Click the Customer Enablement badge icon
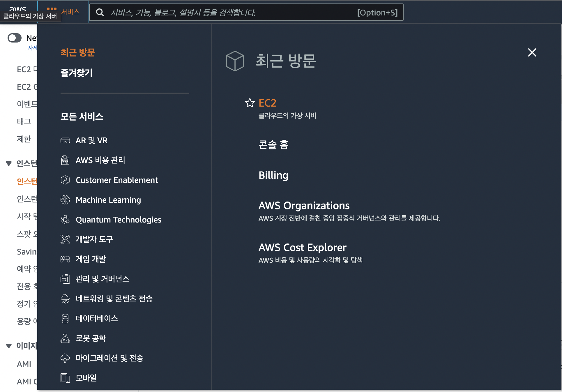Image resolution: width=562 pixels, height=392 pixels. [65, 180]
